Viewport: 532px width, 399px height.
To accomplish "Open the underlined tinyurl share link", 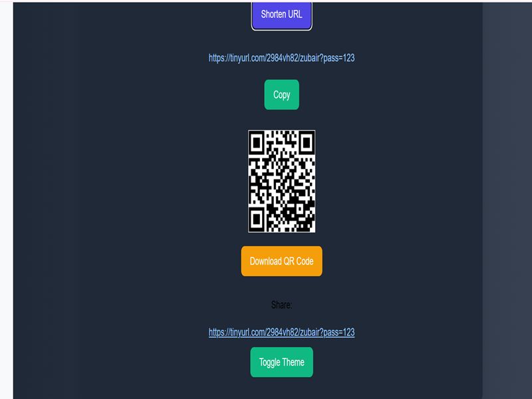I will (x=281, y=332).
